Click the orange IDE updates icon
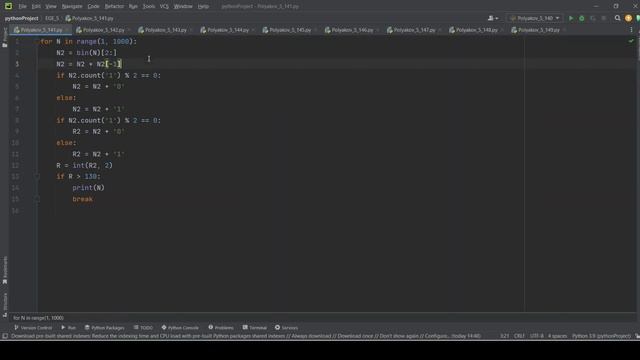Screen dimensions: 640x360 [628, 18]
